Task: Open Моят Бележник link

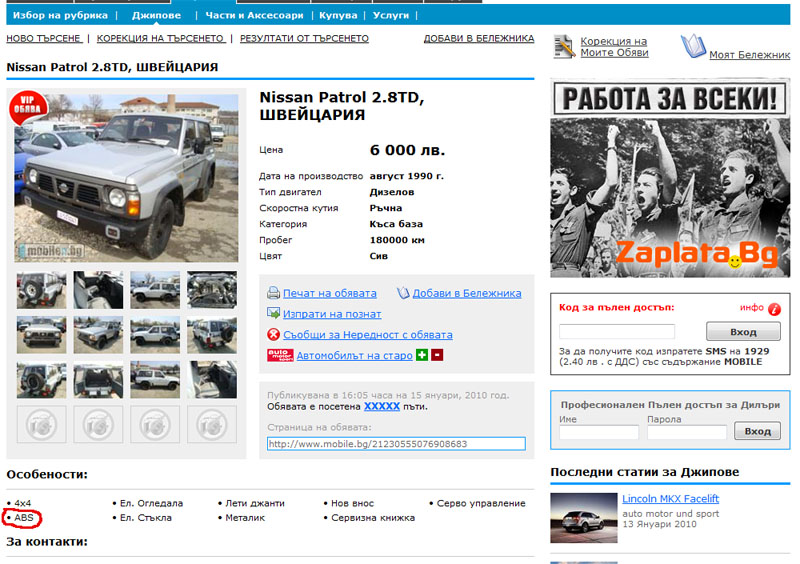Action: pyautogui.click(x=749, y=55)
